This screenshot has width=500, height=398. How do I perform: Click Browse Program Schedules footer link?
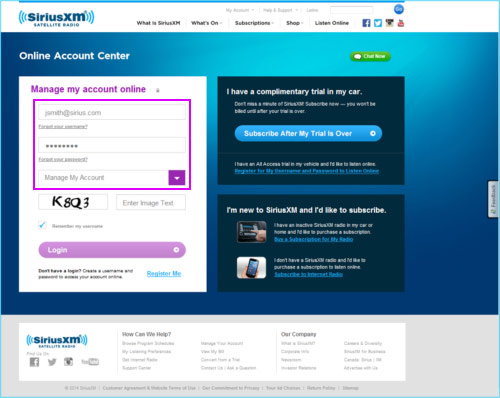[148, 343]
